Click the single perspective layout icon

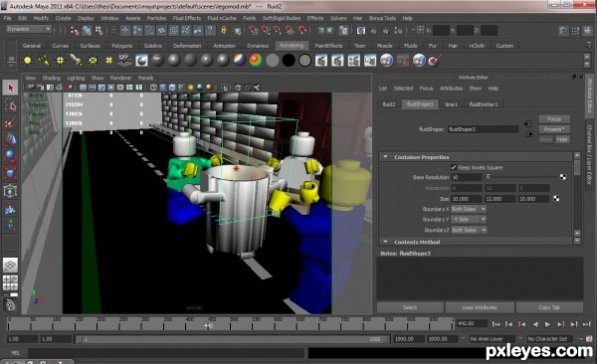tap(10, 265)
